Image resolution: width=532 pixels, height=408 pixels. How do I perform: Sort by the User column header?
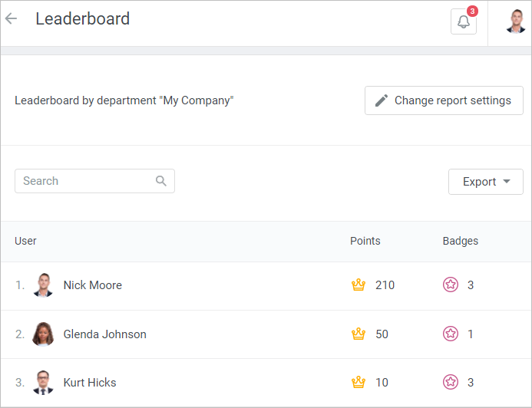tap(25, 241)
